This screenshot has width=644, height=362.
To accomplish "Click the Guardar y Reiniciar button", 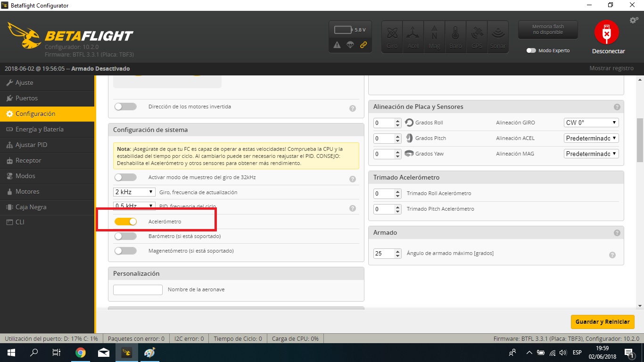I will (x=602, y=322).
